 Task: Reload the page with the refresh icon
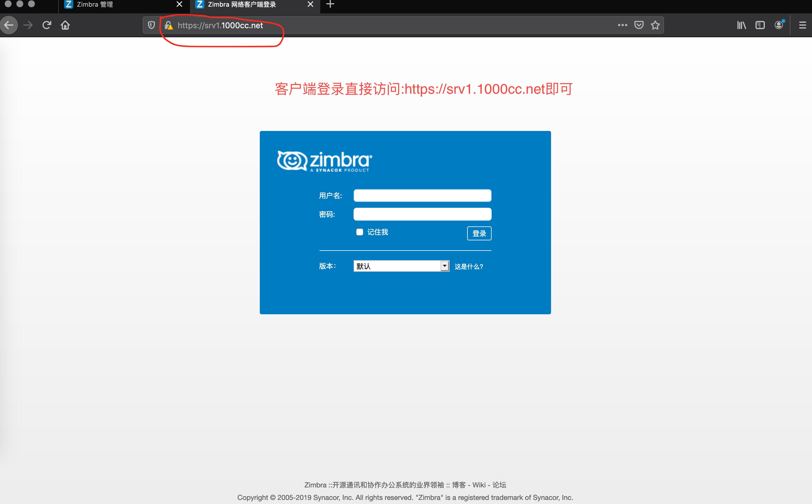(x=47, y=25)
